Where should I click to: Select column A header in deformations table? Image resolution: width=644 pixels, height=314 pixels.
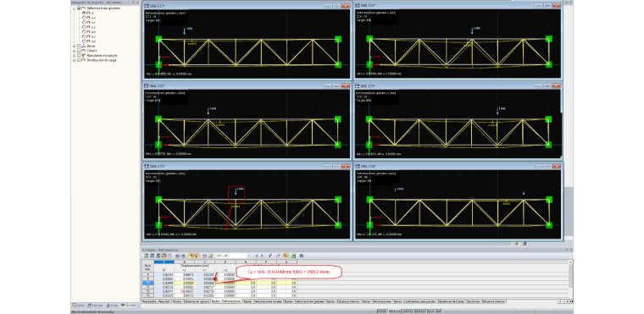[x=164, y=262]
